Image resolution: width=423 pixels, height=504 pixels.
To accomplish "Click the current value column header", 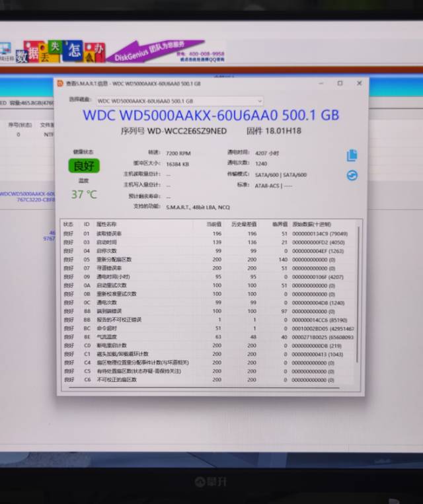I will coord(213,225).
